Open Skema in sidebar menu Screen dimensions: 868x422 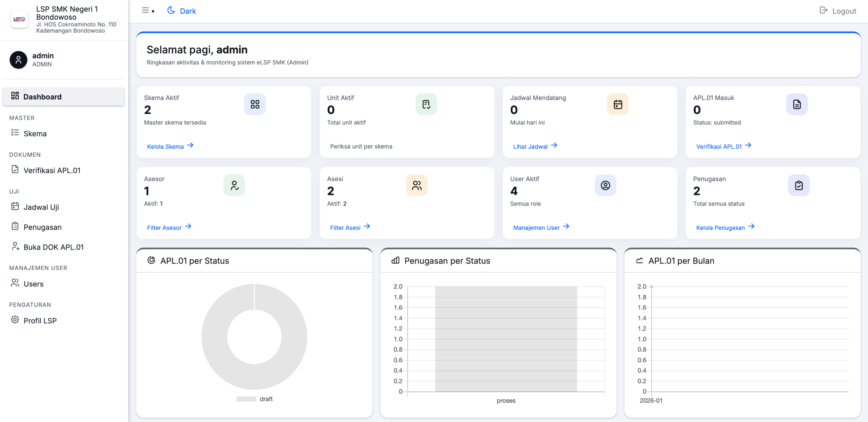pos(35,134)
